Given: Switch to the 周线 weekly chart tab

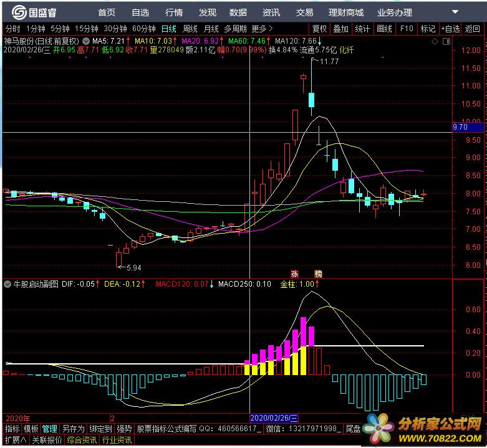Looking at the screenshot, I should [190, 29].
